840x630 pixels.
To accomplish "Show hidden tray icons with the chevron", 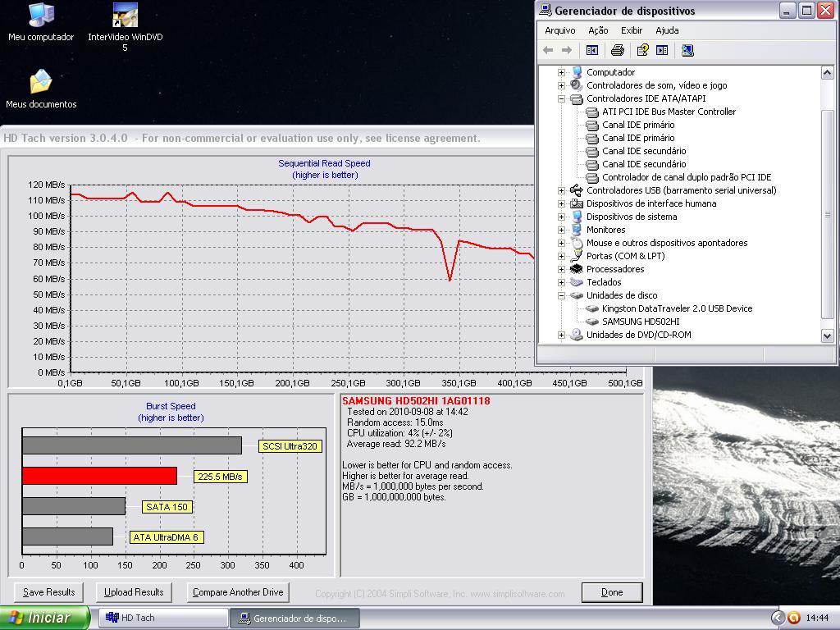I will pyautogui.click(x=778, y=618).
